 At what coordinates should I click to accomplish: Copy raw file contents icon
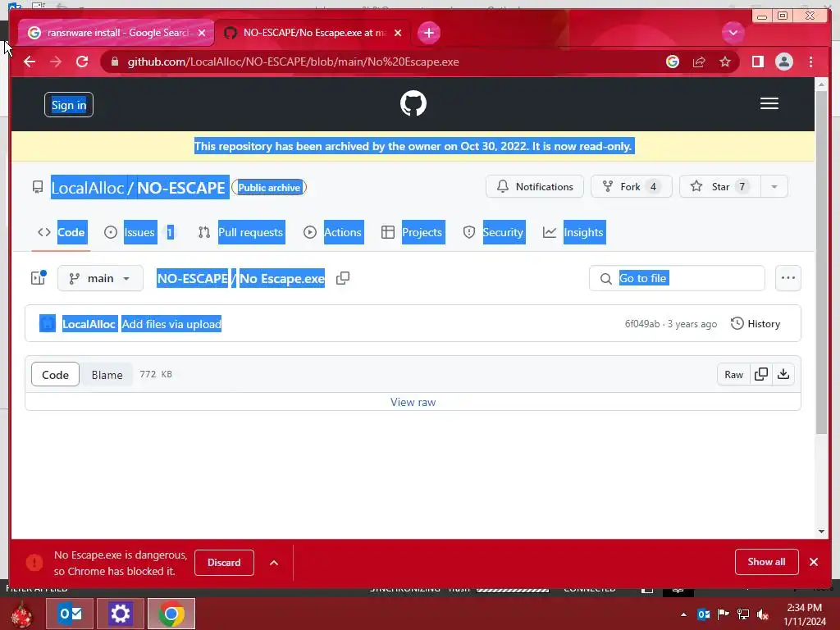760,374
